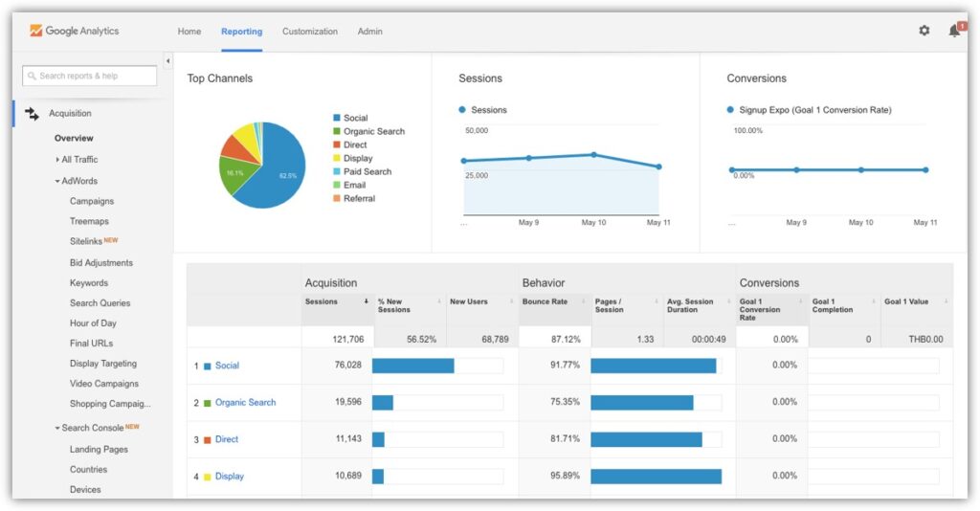
Task: Click the May 10 point on Sessions chart
Action: 593,155
